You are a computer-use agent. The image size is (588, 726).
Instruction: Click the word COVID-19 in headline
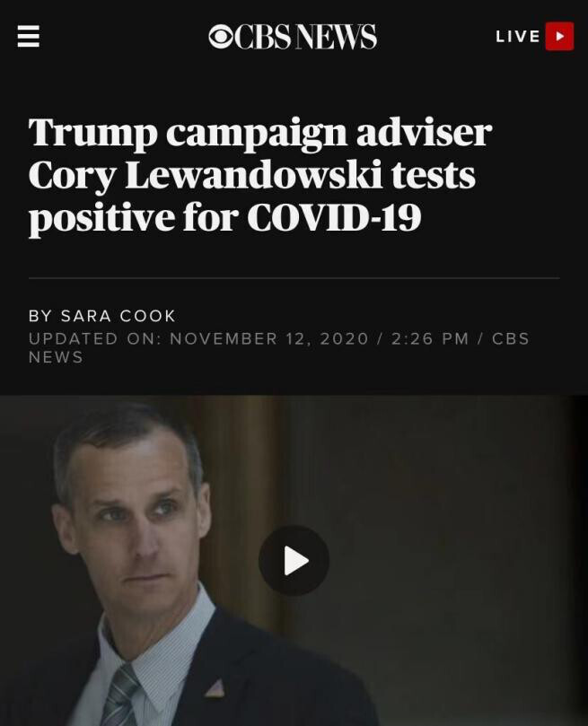[x=334, y=216]
